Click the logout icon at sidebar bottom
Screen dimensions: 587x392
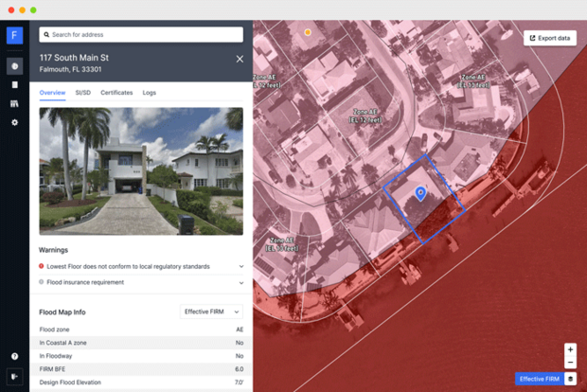click(x=14, y=377)
